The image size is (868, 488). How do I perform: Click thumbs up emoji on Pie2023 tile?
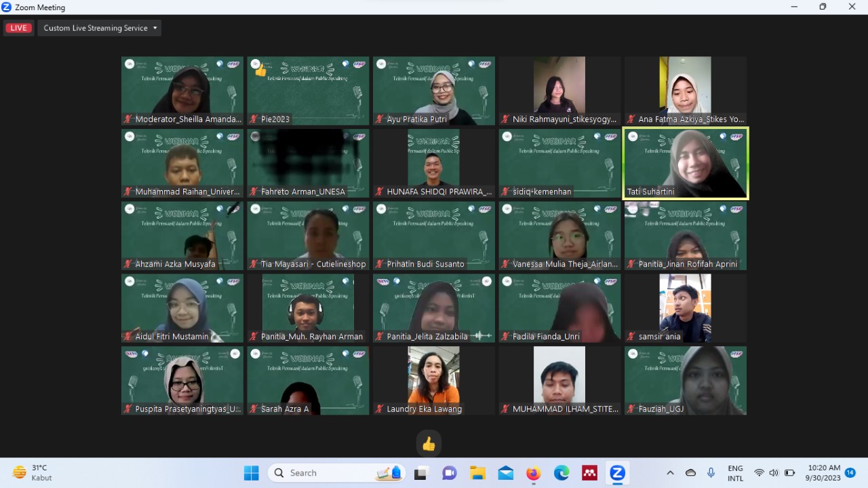coord(260,70)
